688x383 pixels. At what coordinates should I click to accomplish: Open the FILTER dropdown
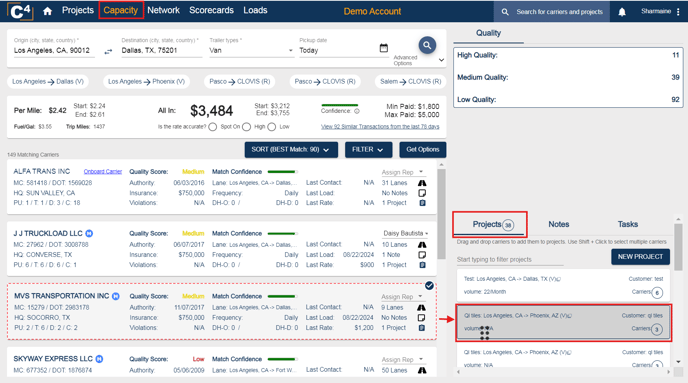[x=368, y=150]
